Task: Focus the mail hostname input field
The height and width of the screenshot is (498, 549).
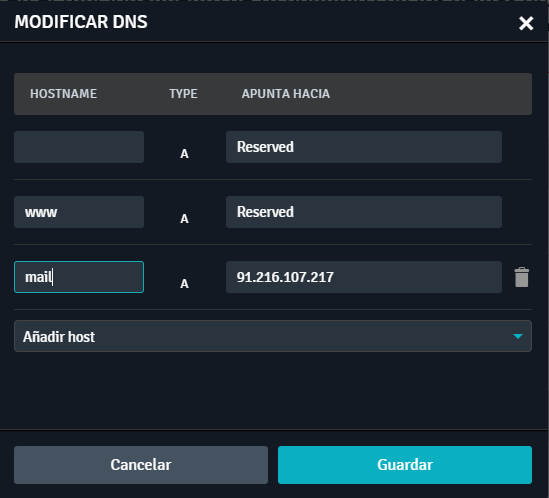Action: point(79,277)
